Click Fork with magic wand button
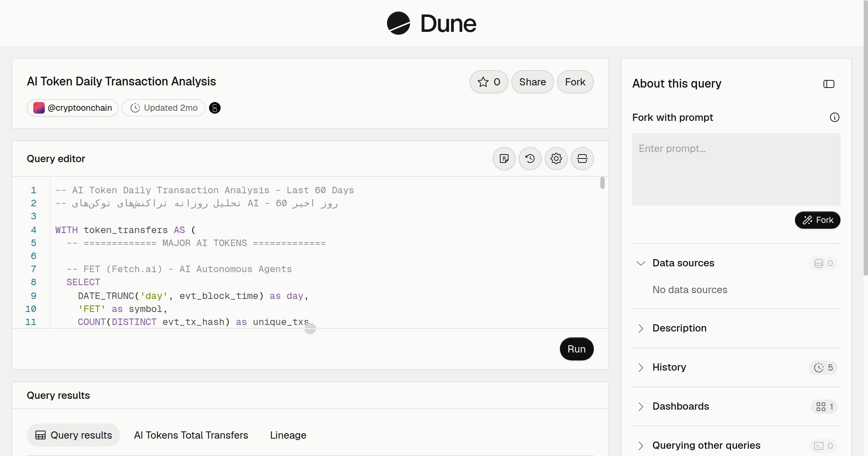 click(x=817, y=220)
